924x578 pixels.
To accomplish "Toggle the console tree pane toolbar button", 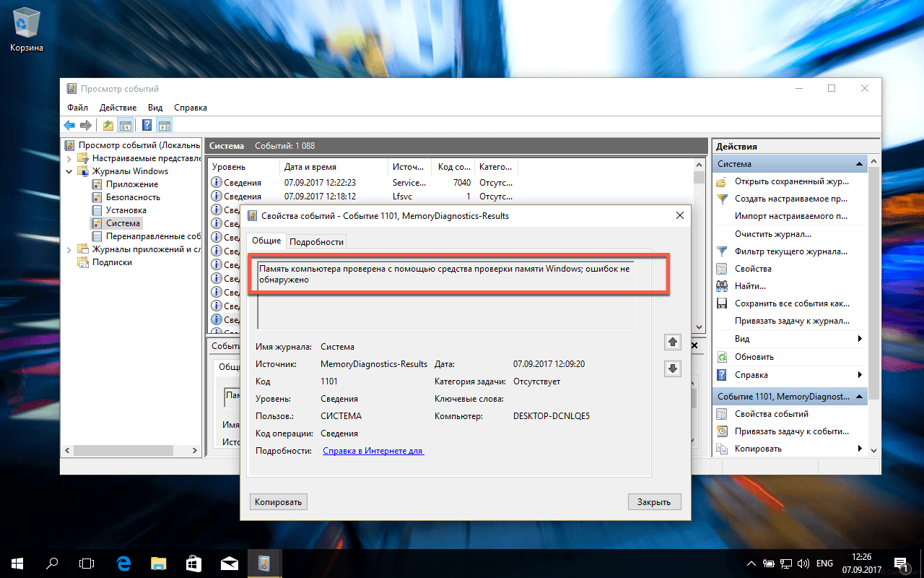I will [126, 126].
